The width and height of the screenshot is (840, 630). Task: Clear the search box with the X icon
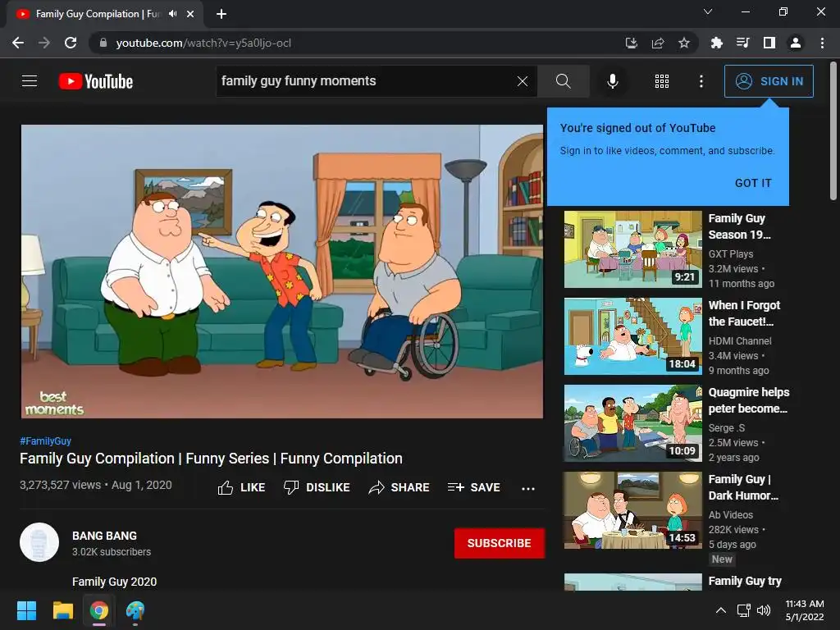pyautogui.click(x=523, y=81)
